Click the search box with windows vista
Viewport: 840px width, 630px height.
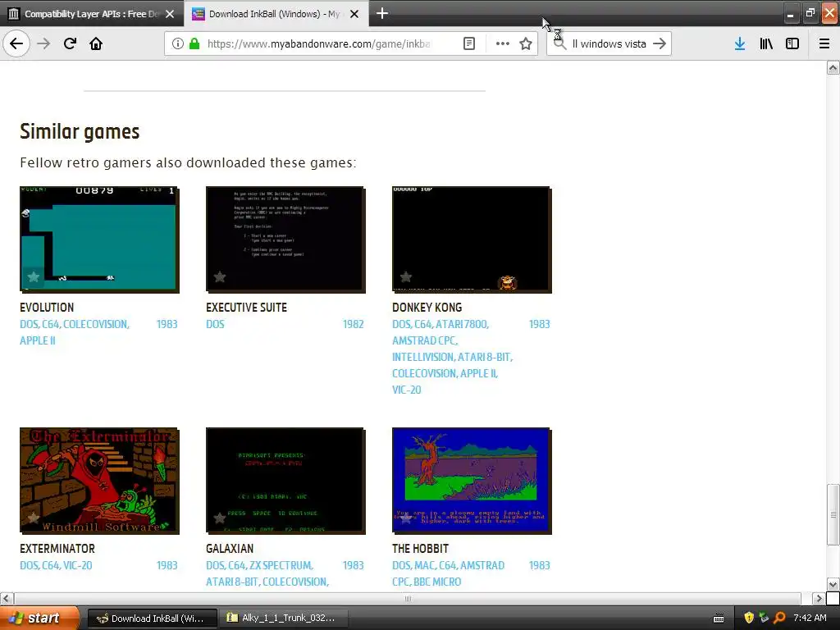click(x=609, y=44)
